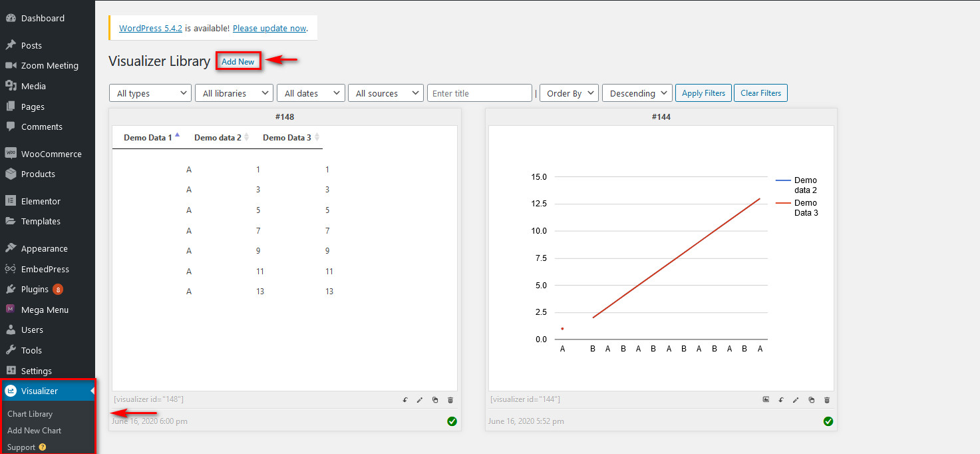Click the Dashboard icon in sidebar

coord(11,18)
